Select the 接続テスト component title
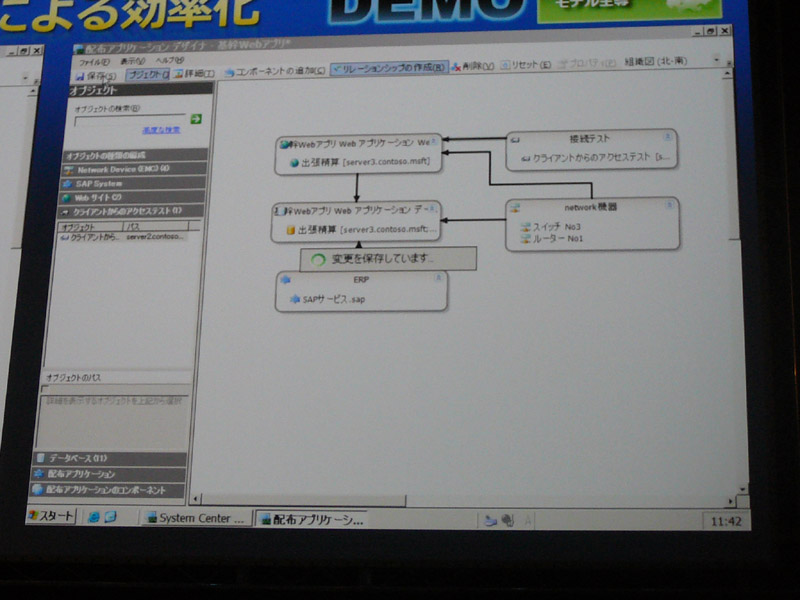 point(589,138)
